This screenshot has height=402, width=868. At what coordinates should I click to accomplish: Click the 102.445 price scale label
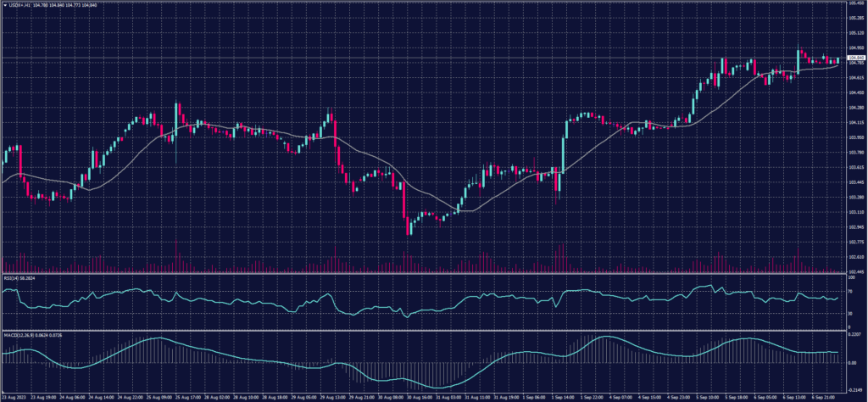point(854,271)
